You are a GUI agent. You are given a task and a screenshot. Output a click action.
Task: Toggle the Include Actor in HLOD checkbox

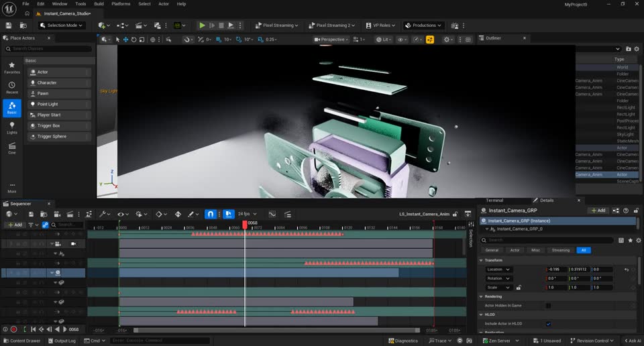(x=548, y=324)
